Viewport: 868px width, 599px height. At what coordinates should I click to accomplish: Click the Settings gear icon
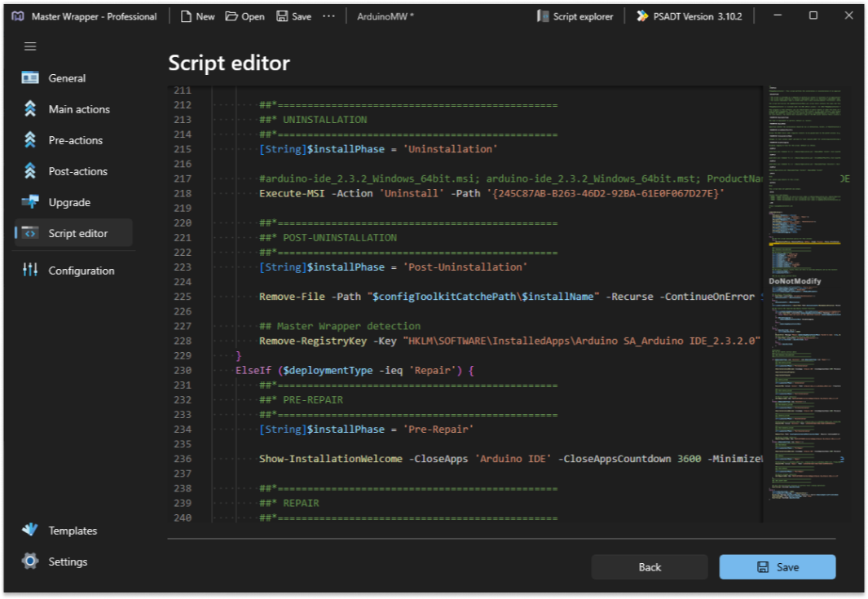click(30, 561)
